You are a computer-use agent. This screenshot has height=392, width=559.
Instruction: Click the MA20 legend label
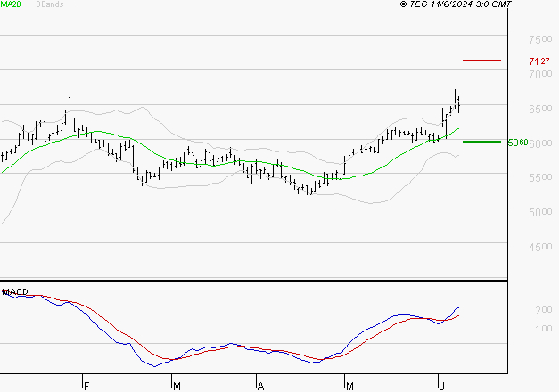(x=11, y=4)
